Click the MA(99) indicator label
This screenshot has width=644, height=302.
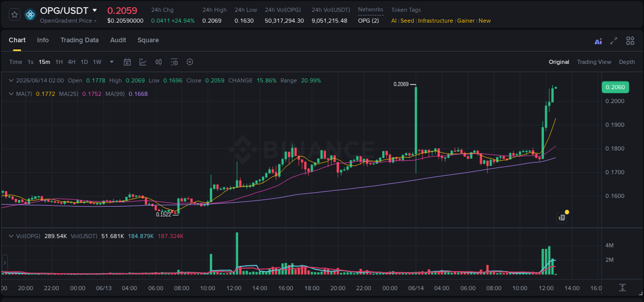[x=115, y=94]
